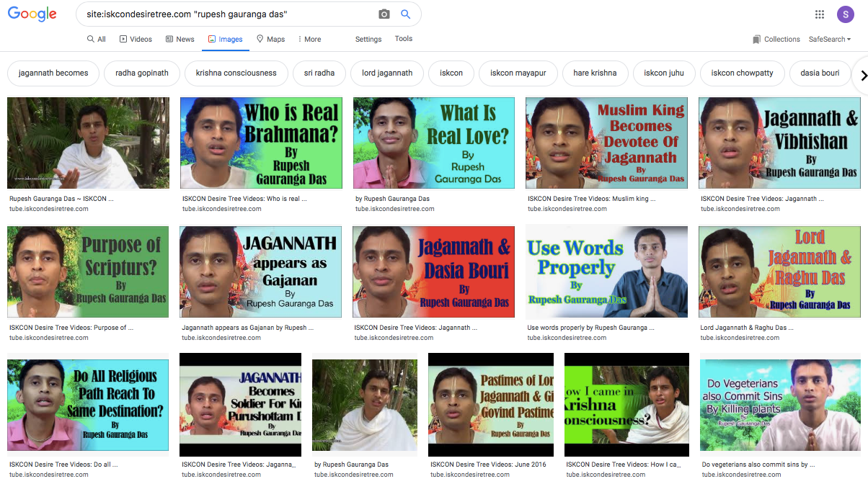Switch to Videos tab
This screenshot has width=868, height=484.
click(136, 40)
